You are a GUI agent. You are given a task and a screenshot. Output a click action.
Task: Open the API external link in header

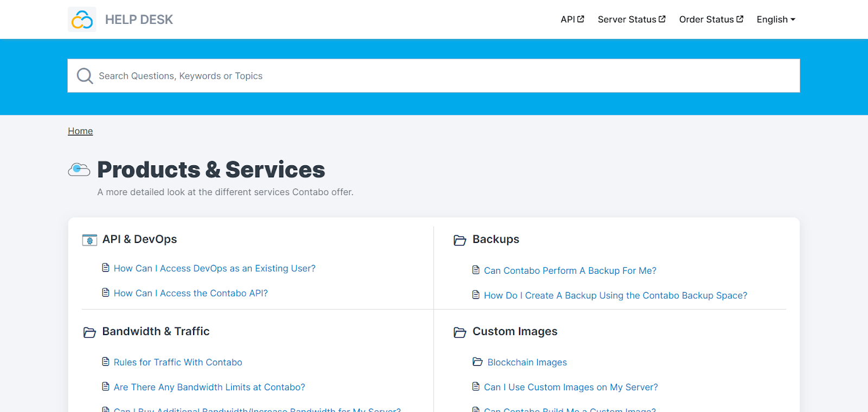click(x=572, y=20)
